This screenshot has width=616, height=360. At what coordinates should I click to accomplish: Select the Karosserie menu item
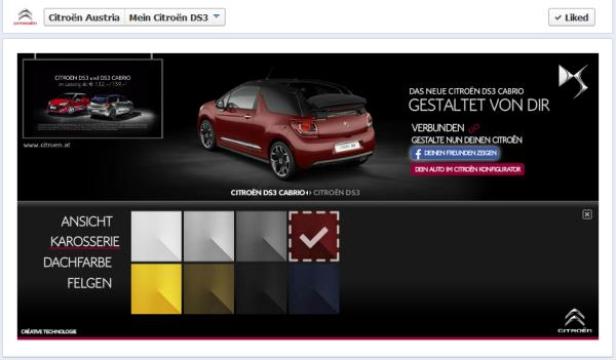point(84,241)
